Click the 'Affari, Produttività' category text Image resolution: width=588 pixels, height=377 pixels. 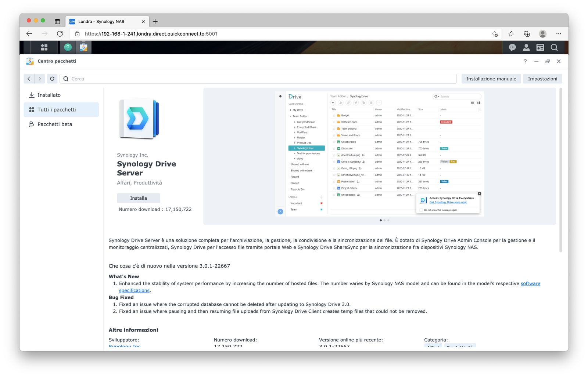pos(139,183)
